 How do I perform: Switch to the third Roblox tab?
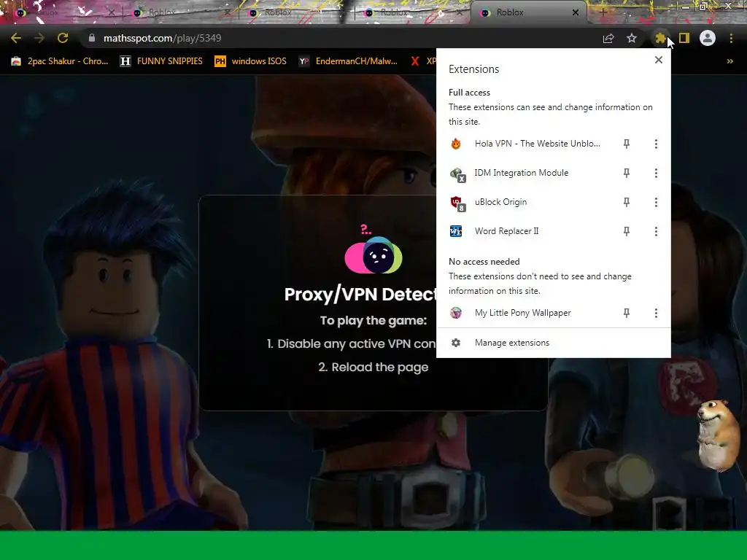(296, 12)
